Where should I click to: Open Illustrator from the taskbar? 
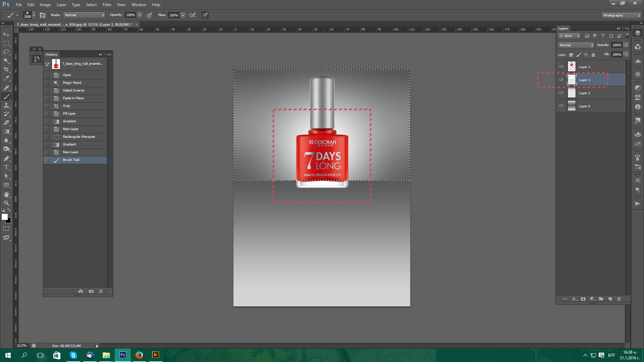(x=155, y=355)
